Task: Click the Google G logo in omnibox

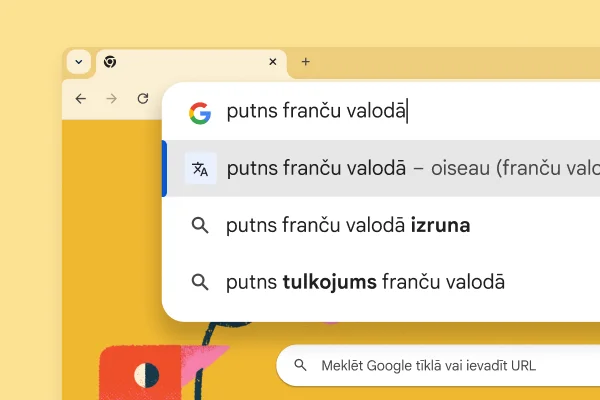Action: [x=200, y=112]
